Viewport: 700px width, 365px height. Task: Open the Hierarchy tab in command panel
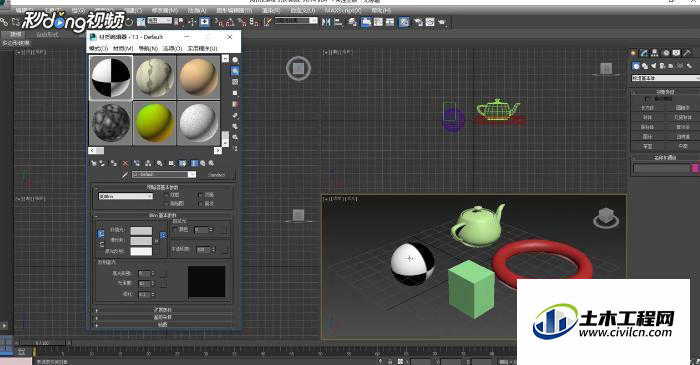click(654, 53)
